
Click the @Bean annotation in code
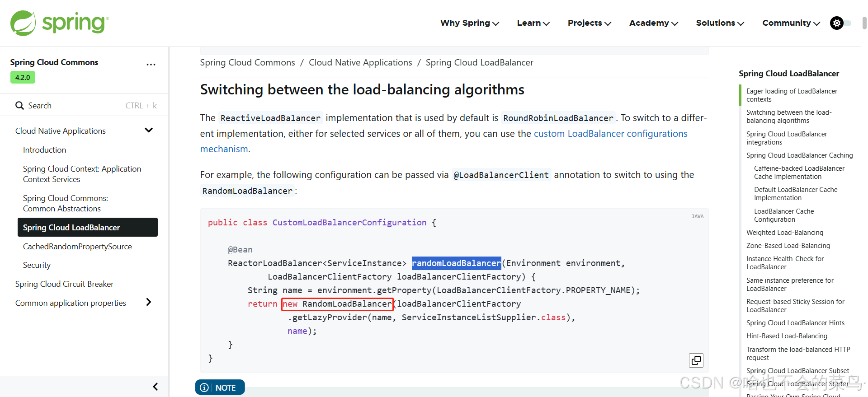click(240, 250)
